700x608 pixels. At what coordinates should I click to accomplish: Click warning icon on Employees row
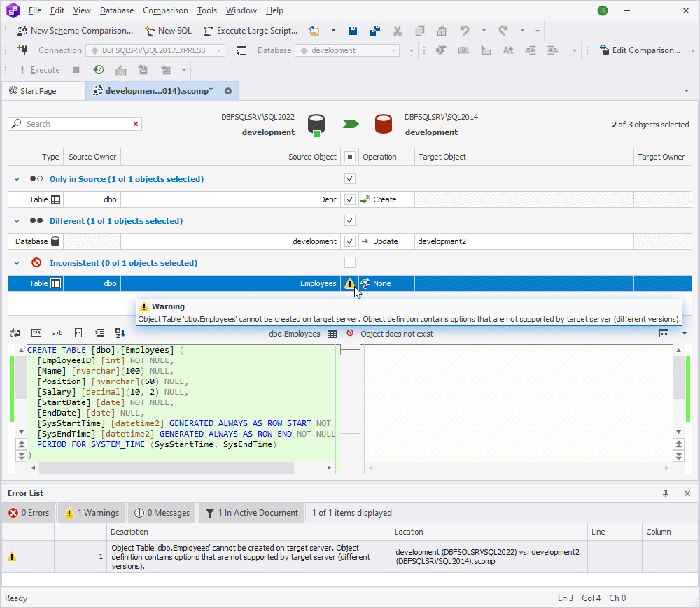coord(349,283)
